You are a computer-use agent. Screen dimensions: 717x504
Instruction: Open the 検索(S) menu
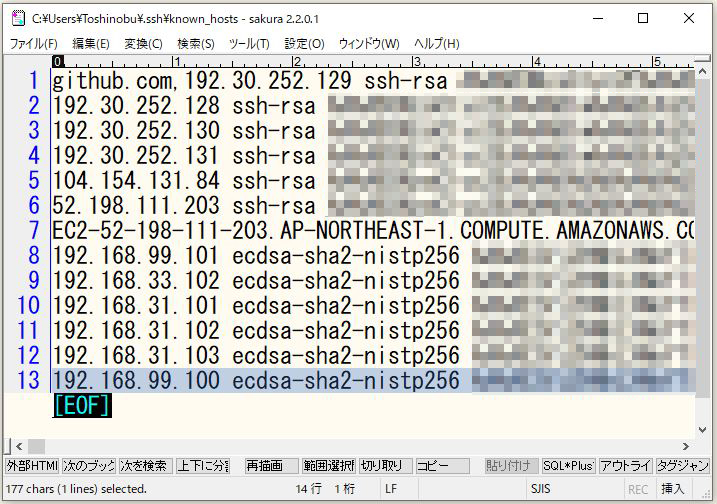pos(196,44)
